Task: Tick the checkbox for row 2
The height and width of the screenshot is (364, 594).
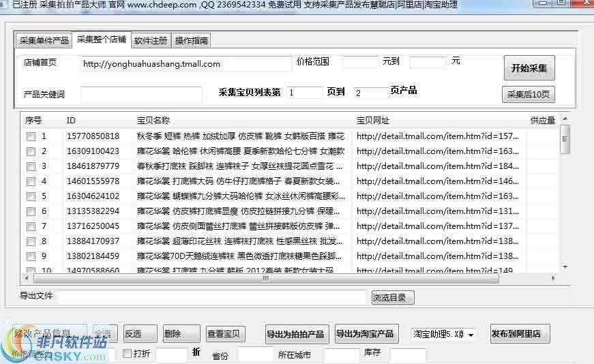Action: pyautogui.click(x=31, y=151)
